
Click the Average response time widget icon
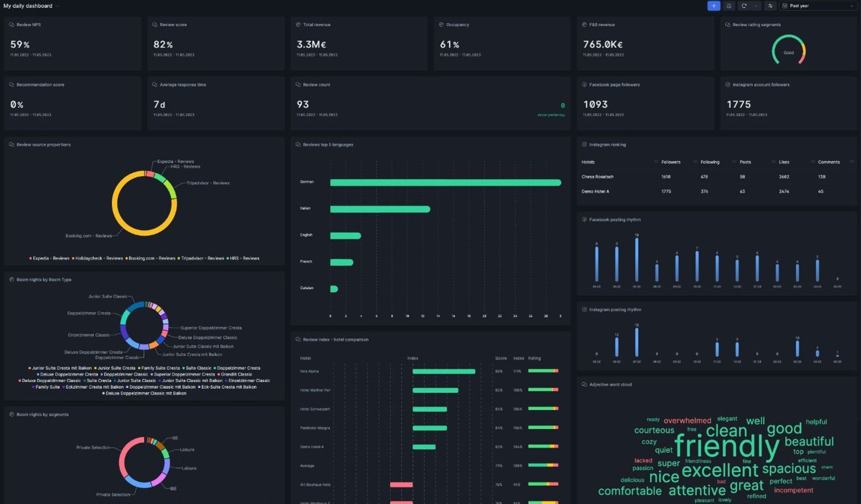(155, 84)
